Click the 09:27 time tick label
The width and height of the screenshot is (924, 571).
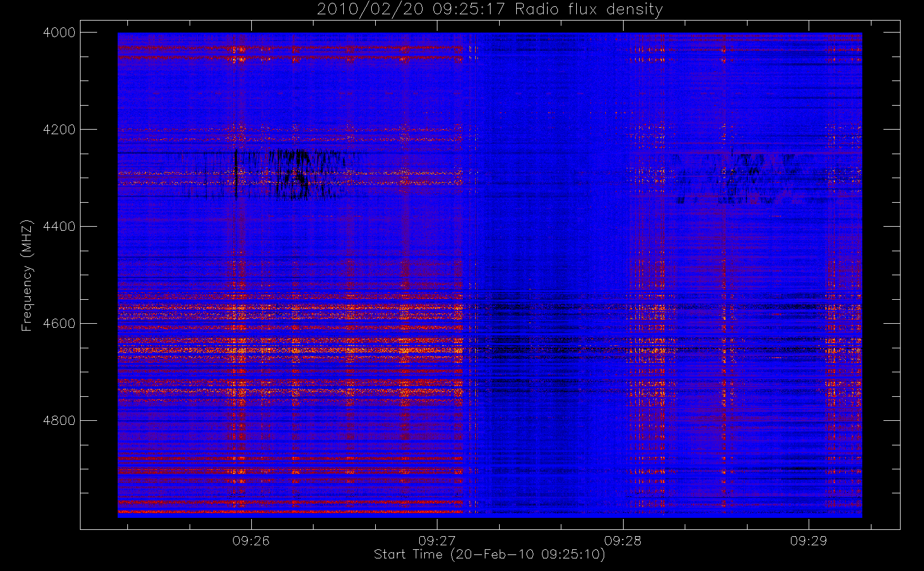(x=437, y=541)
